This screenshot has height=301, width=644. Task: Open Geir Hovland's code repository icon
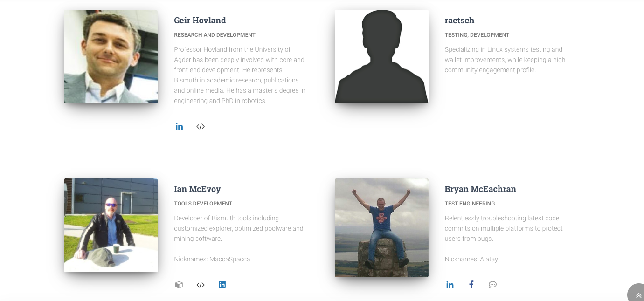(x=201, y=126)
